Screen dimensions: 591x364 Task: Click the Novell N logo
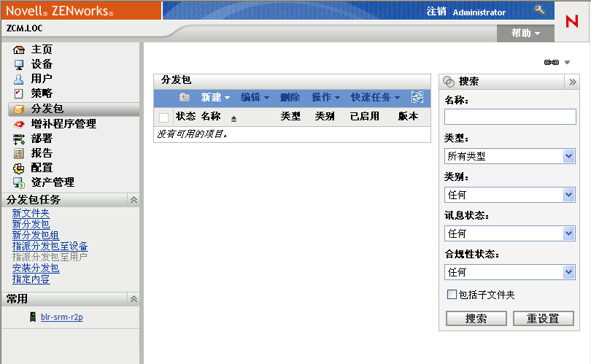(572, 21)
